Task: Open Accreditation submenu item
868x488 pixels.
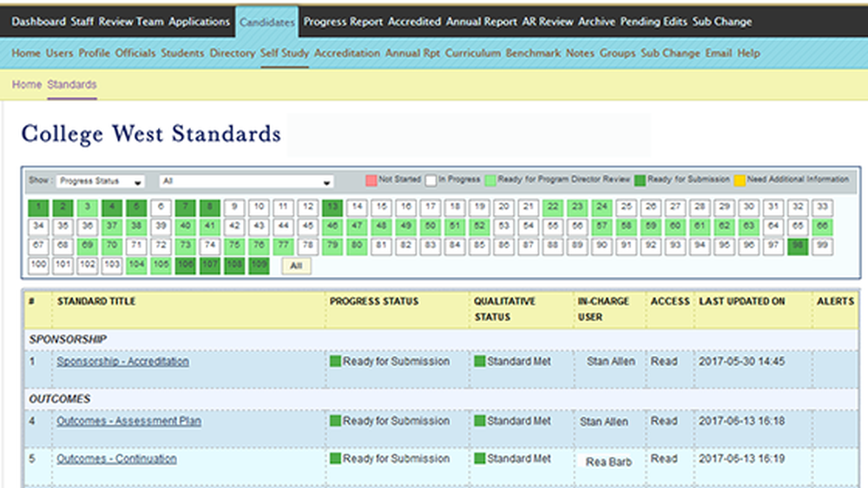Action: pos(347,53)
